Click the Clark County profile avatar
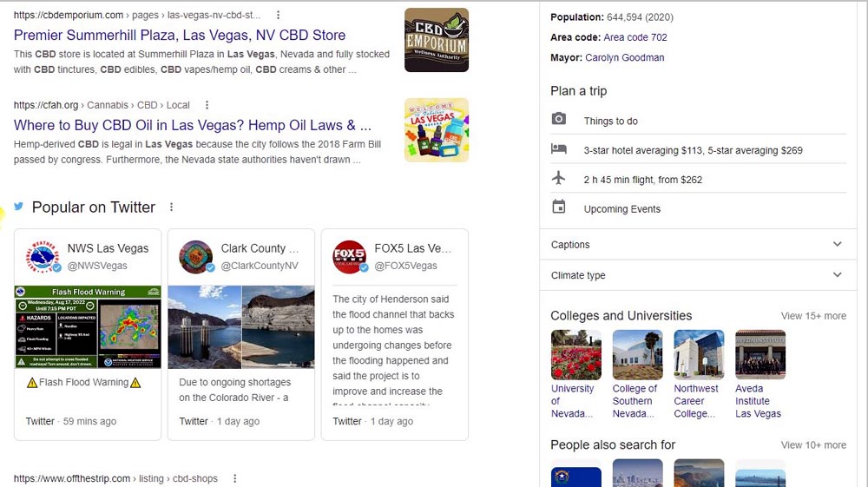This screenshot has width=868, height=487. (196, 257)
